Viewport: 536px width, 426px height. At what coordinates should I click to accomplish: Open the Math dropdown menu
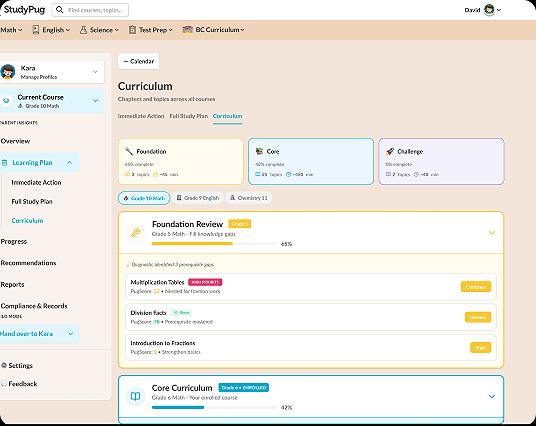11,30
